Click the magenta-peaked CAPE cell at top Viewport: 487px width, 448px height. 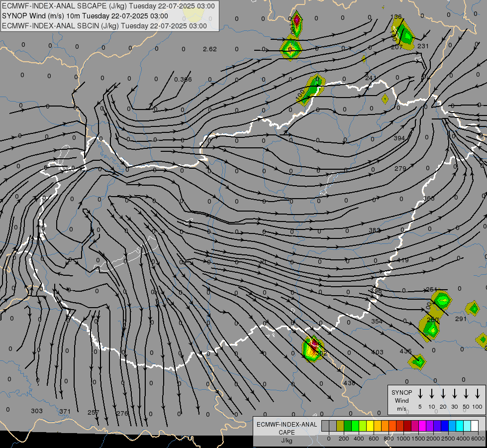point(296,23)
